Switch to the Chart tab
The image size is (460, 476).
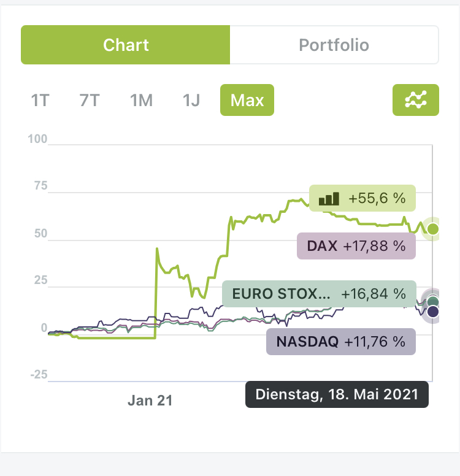click(x=126, y=45)
